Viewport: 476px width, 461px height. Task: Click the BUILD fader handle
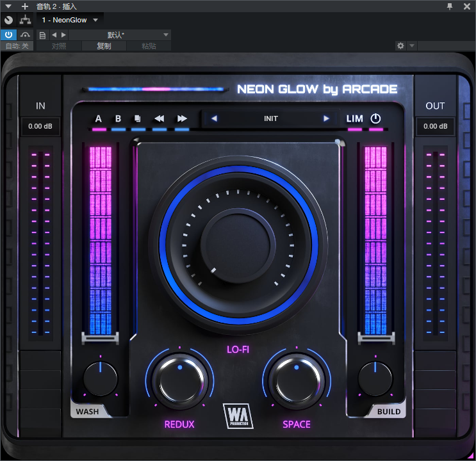coord(376,338)
